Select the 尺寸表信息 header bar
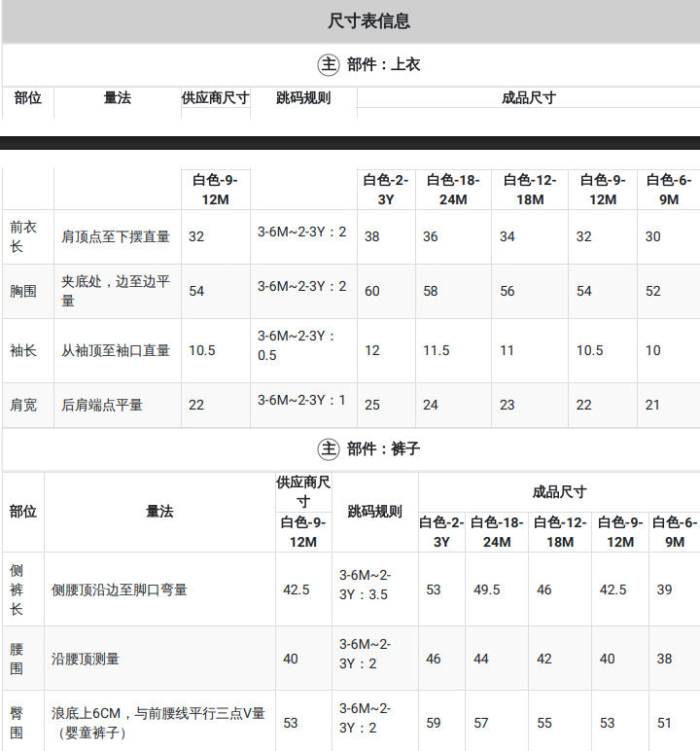This screenshot has width=700, height=751. click(351, 21)
